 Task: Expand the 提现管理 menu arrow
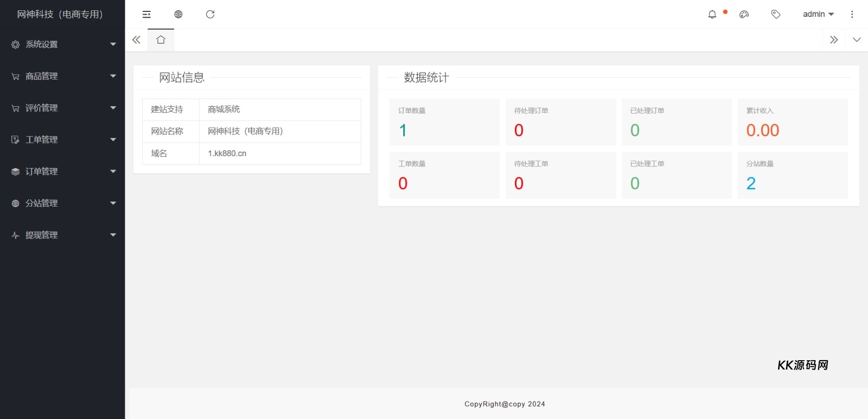(113, 235)
